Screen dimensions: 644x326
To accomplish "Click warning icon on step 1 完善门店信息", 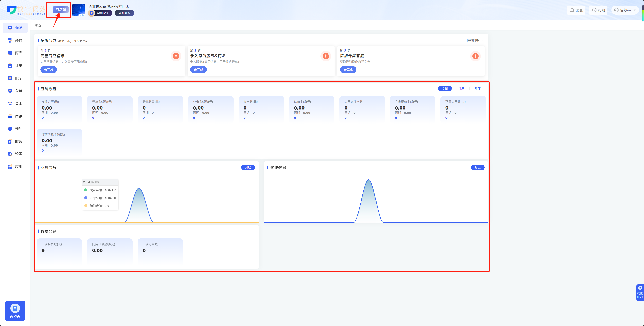I will pos(176,56).
